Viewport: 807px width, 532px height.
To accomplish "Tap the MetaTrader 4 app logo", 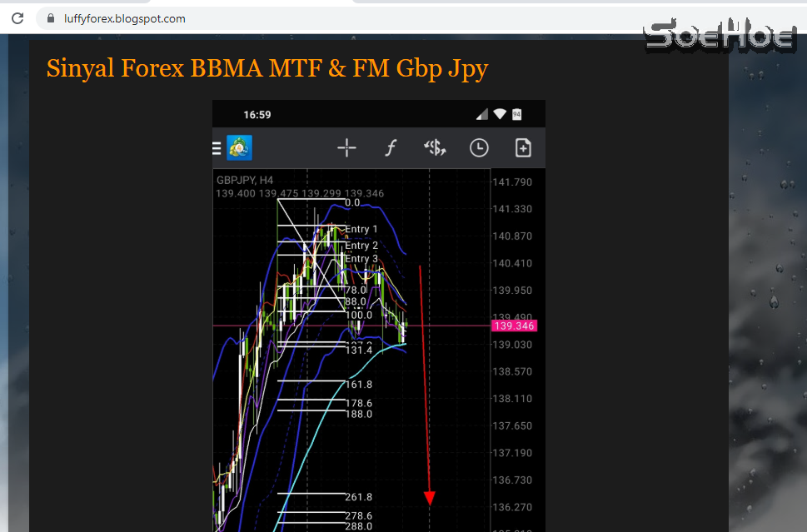I will tap(238, 147).
